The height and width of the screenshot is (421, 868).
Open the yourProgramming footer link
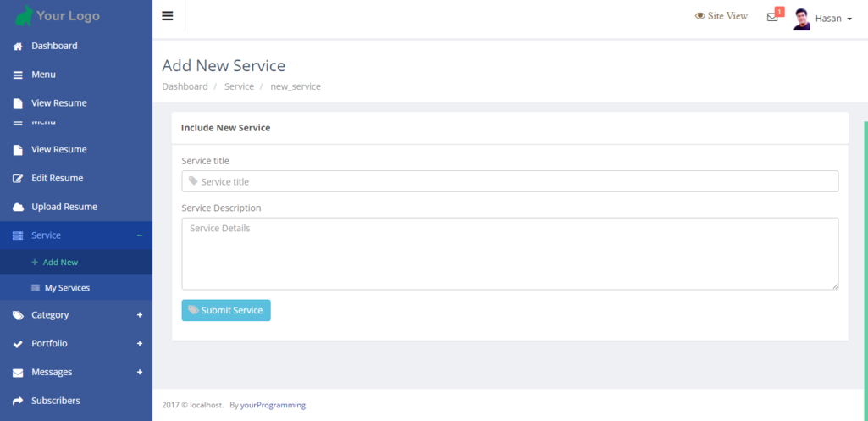pyautogui.click(x=273, y=405)
